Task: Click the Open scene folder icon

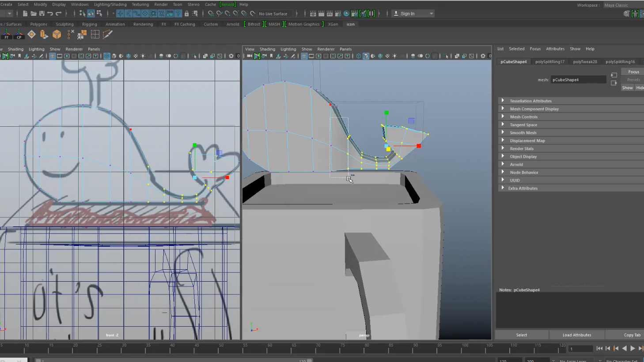Action: (33, 14)
